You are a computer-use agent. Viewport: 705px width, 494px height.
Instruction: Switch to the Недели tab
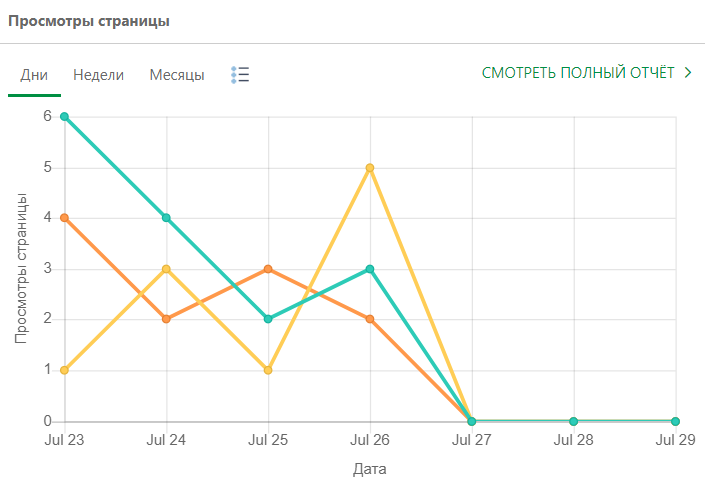click(99, 75)
